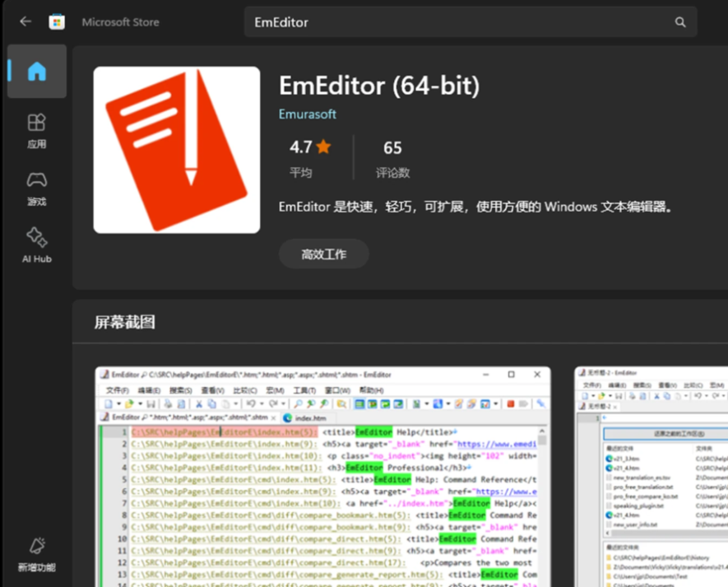Screen dimensions: 728x587
Task: Click the search magnifier icon
Action: [680, 22]
